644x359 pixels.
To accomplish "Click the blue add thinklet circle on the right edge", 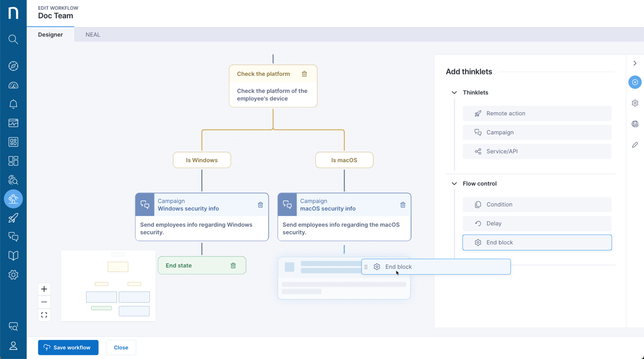I will [x=634, y=82].
